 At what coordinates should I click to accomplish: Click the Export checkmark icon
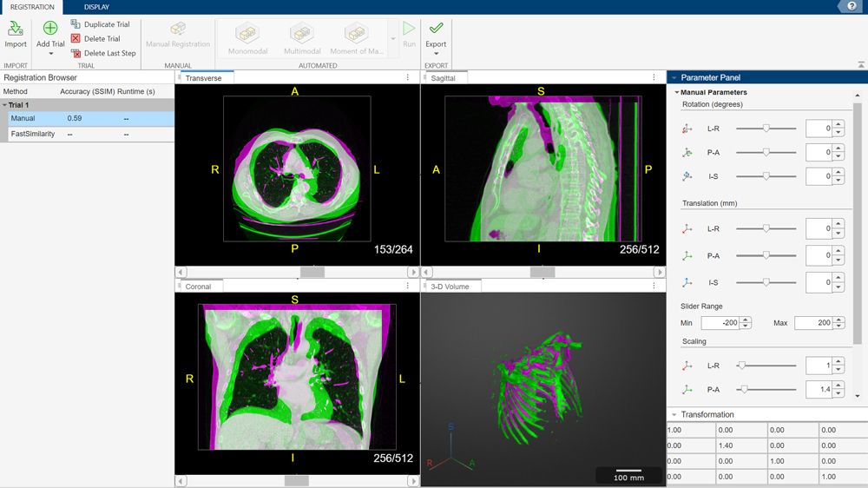tap(436, 29)
